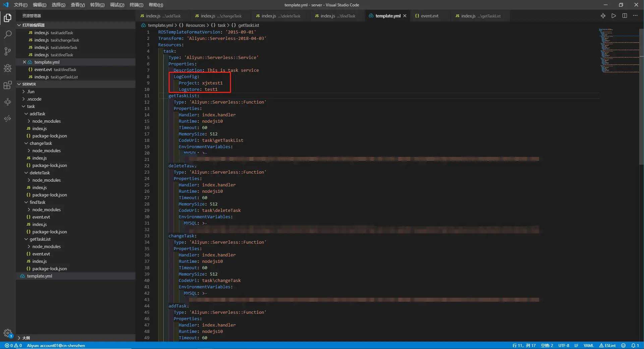Click the Run play icon in editor toolbar
Screen dimensions: 644x349
613,16
